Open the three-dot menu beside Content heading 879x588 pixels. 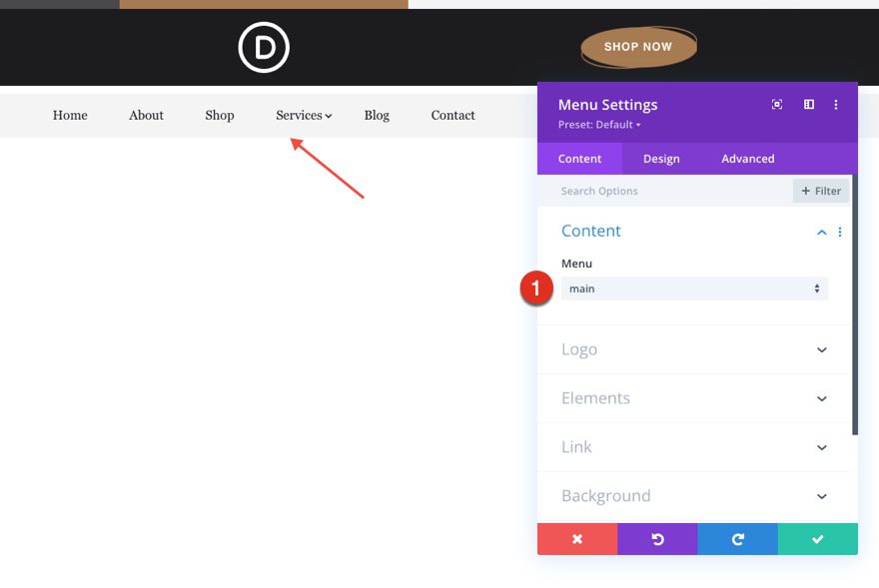[840, 232]
